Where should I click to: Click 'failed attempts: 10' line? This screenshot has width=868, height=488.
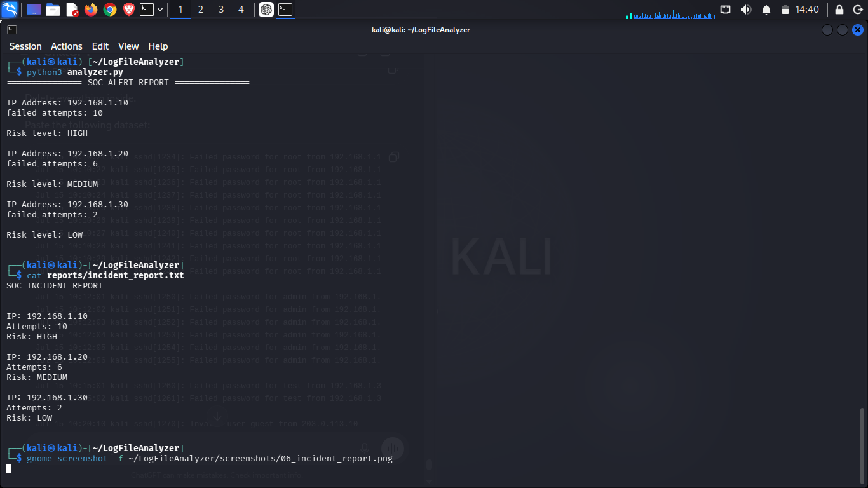(55, 112)
